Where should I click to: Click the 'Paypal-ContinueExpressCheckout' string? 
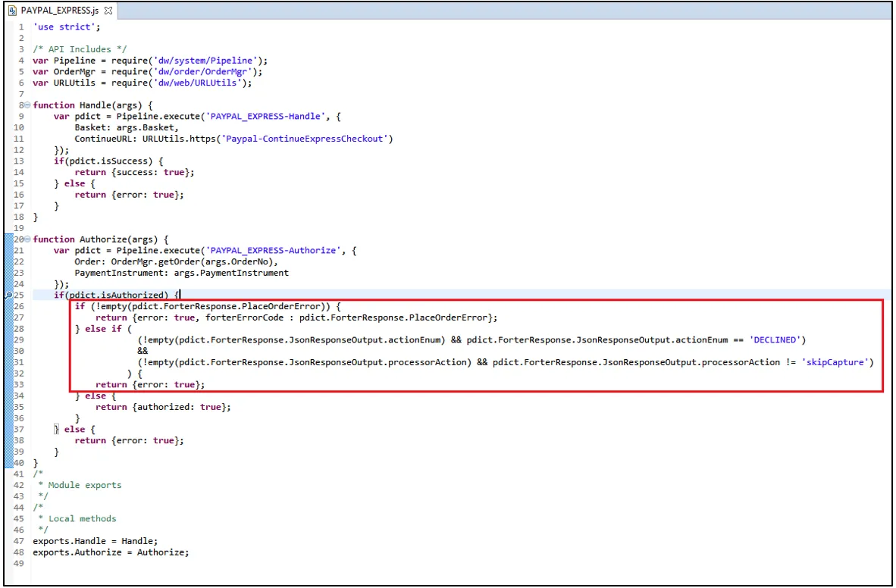305,139
